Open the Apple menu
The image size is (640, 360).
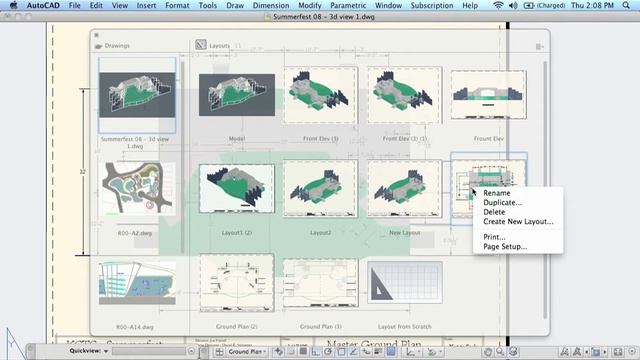(13, 5)
